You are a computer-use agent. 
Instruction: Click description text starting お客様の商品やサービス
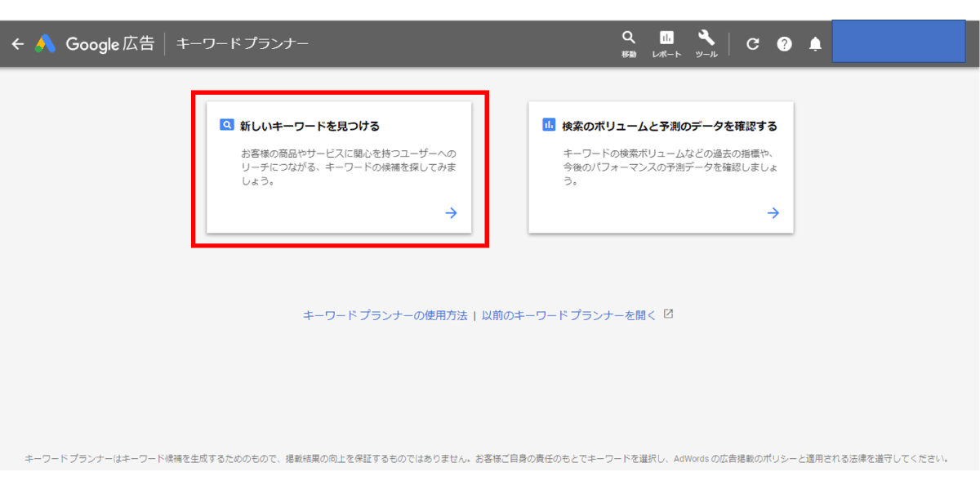click(349, 167)
